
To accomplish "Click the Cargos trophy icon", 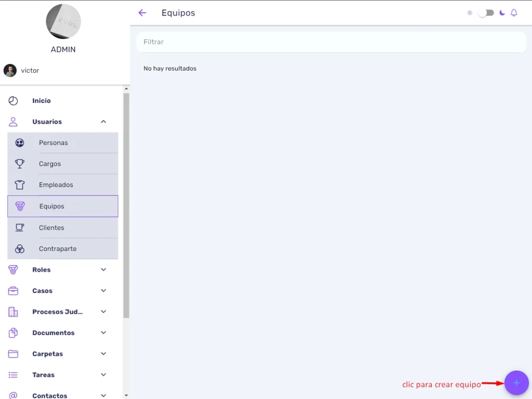I will (x=20, y=164).
